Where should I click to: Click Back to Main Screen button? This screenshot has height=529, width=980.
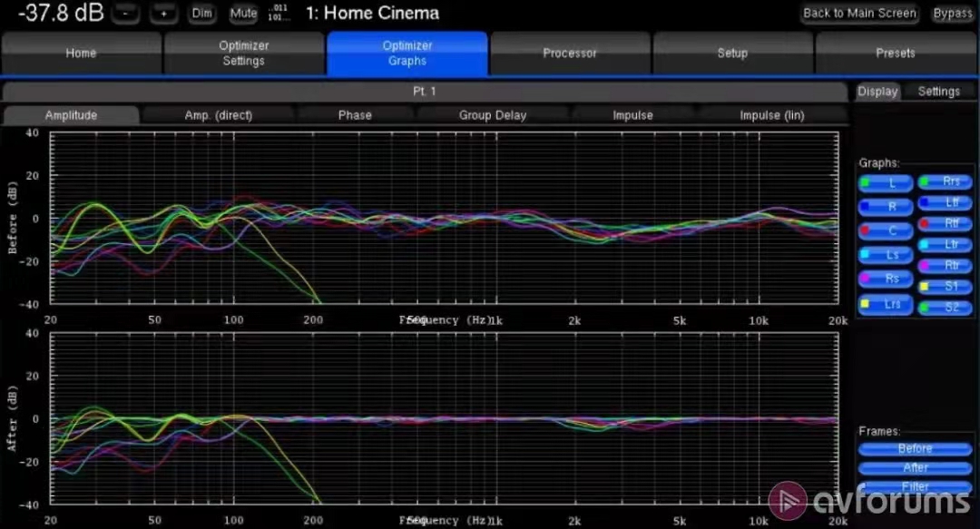860,14
